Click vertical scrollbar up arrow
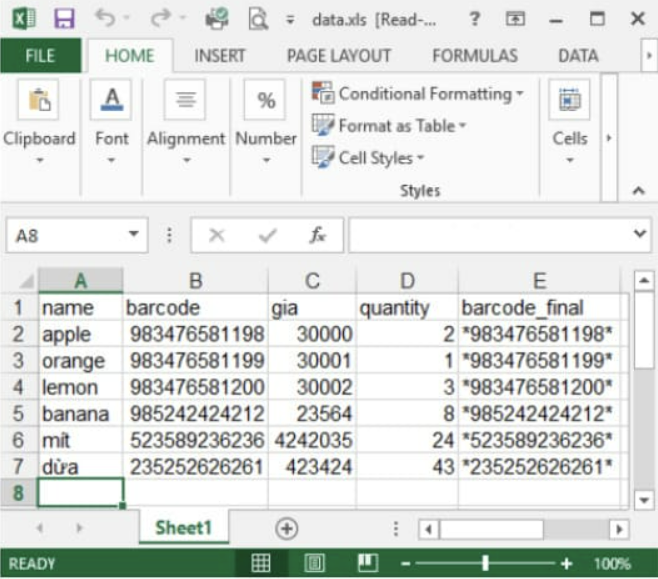658x579 pixels. [644, 281]
